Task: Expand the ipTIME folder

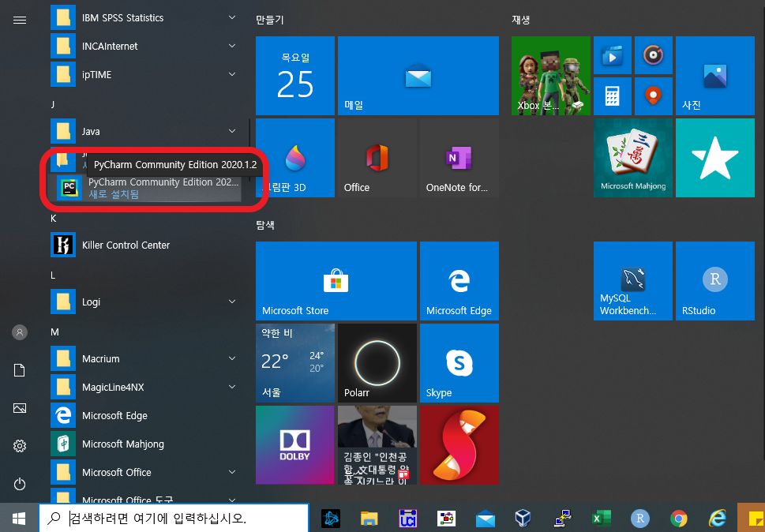Action: (145, 74)
